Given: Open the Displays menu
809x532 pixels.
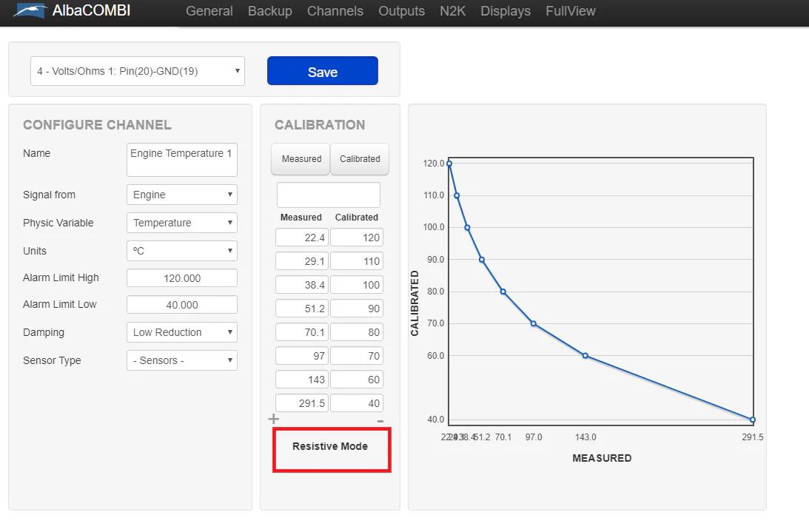Looking at the screenshot, I should coord(505,11).
